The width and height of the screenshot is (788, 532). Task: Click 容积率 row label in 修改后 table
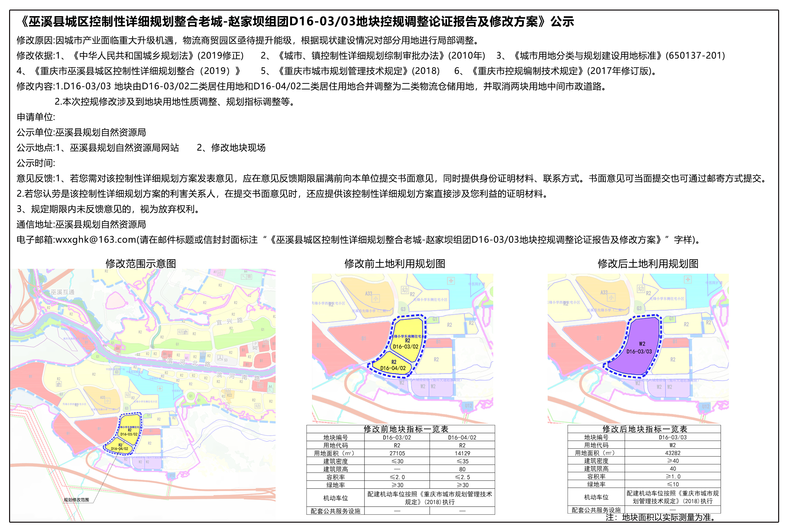[596, 476]
